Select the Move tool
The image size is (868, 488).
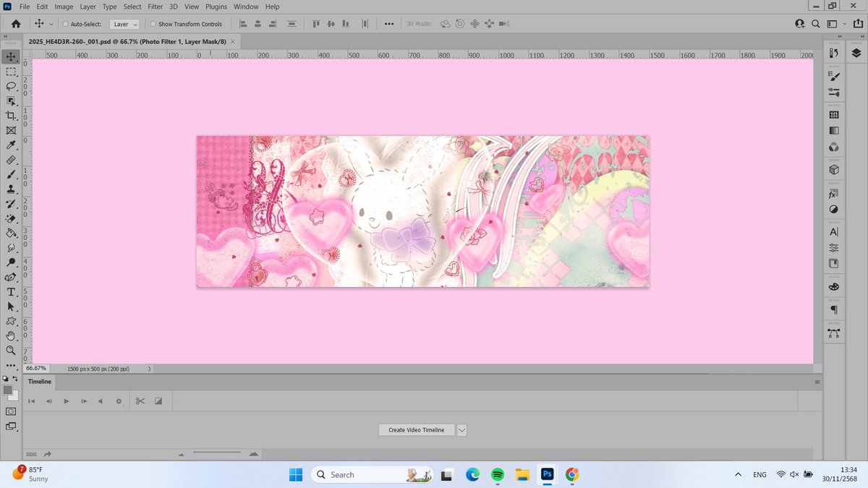click(x=11, y=56)
